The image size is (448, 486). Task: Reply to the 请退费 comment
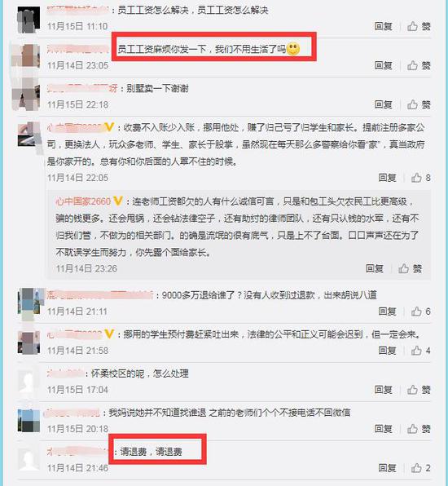[388, 468]
